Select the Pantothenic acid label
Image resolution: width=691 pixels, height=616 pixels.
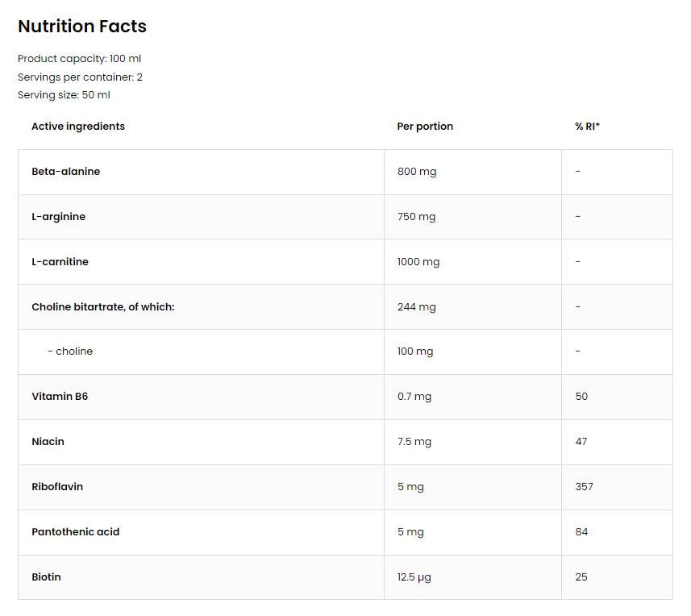(75, 532)
